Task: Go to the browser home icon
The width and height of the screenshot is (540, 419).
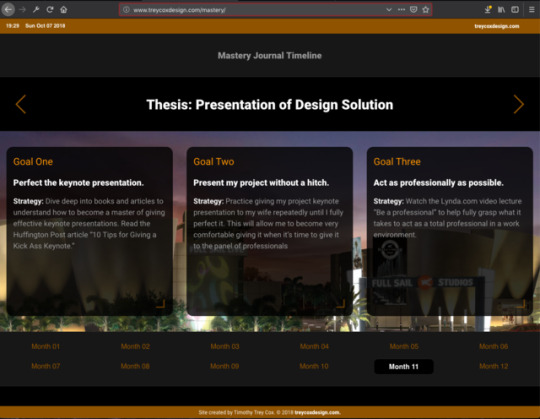Action: pyautogui.click(x=64, y=10)
